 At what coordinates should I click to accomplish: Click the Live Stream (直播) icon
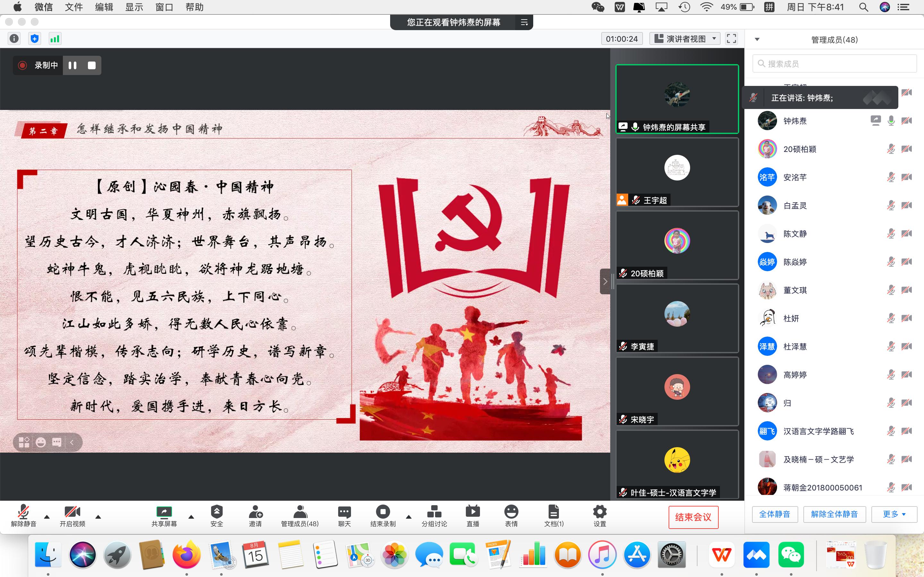tap(473, 513)
